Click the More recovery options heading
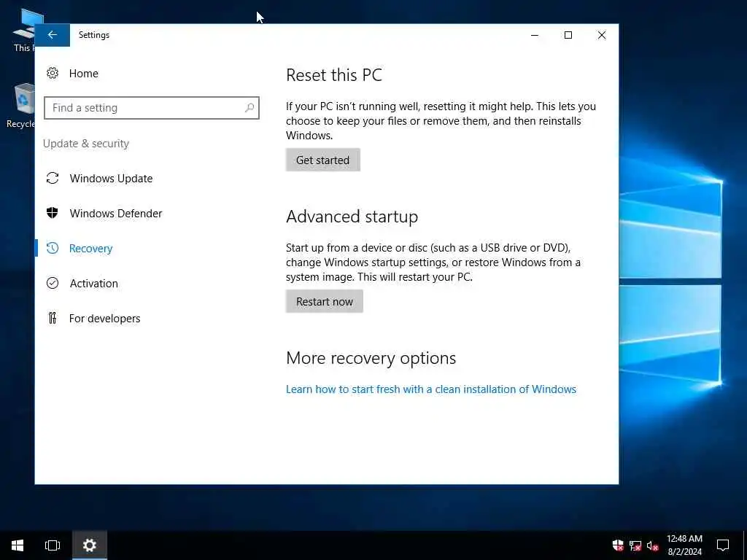This screenshot has width=747, height=560. click(371, 358)
